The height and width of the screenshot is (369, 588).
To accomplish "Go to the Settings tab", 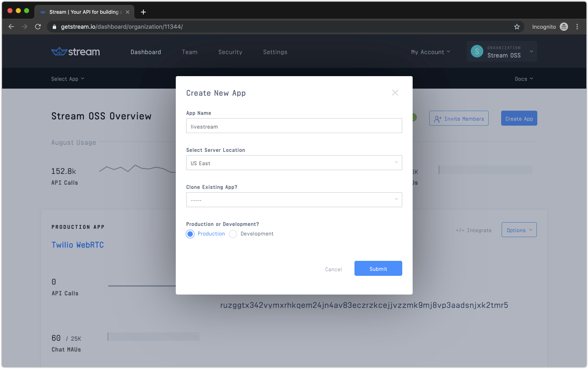I will coord(275,52).
